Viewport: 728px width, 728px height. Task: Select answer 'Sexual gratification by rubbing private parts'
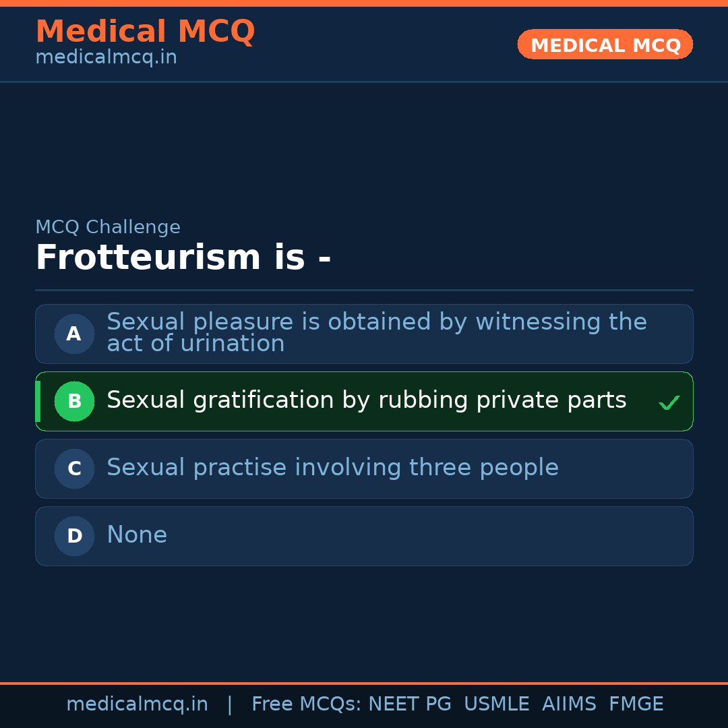366,400
